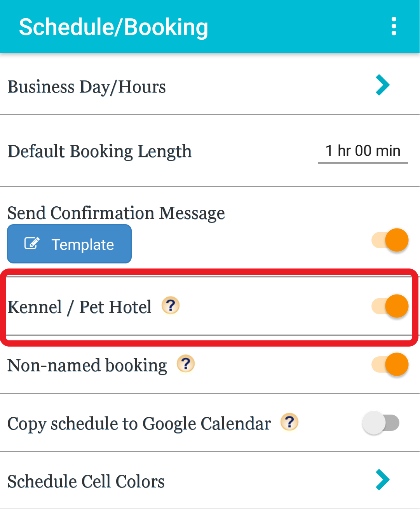Enable Copy schedule to Google Calendar switch
Image resolution: width=420 pixels, height=509 pixels.
pyautogui.click(x=381, y=423)
